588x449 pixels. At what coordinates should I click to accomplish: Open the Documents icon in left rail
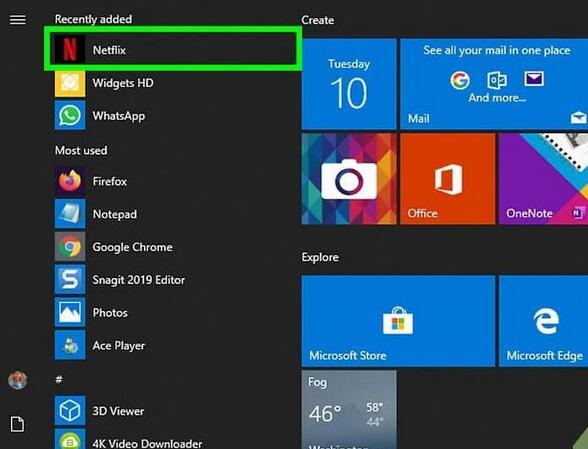17,424
